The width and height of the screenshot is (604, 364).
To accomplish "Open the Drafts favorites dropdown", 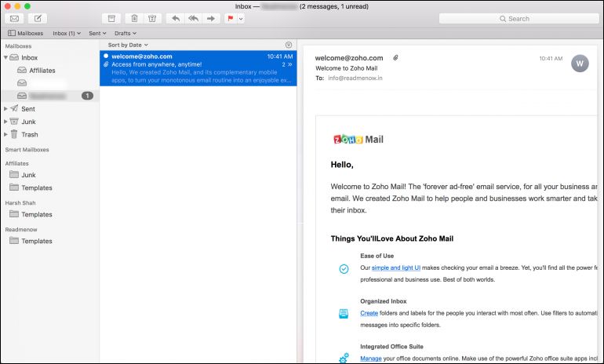I will coord(126,33).
